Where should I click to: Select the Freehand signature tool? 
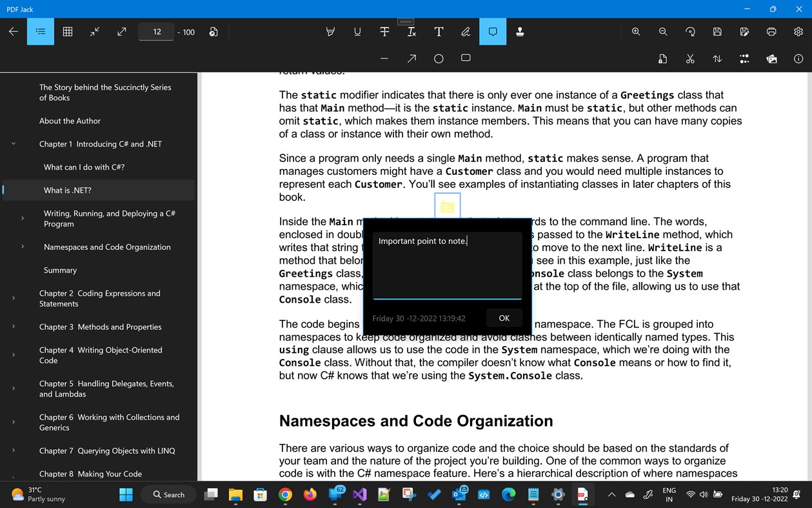coord(466,31)
